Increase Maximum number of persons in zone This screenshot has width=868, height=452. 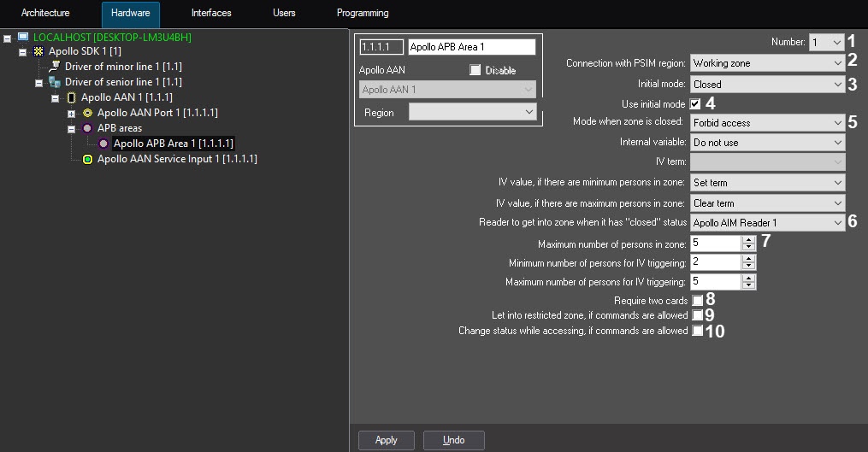click(748, 239)
